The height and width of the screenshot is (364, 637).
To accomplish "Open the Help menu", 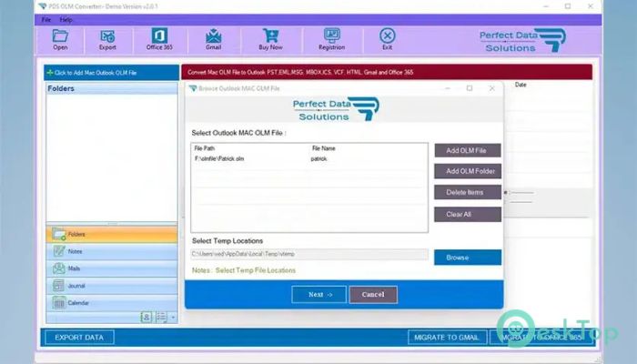I will [66, 19].
